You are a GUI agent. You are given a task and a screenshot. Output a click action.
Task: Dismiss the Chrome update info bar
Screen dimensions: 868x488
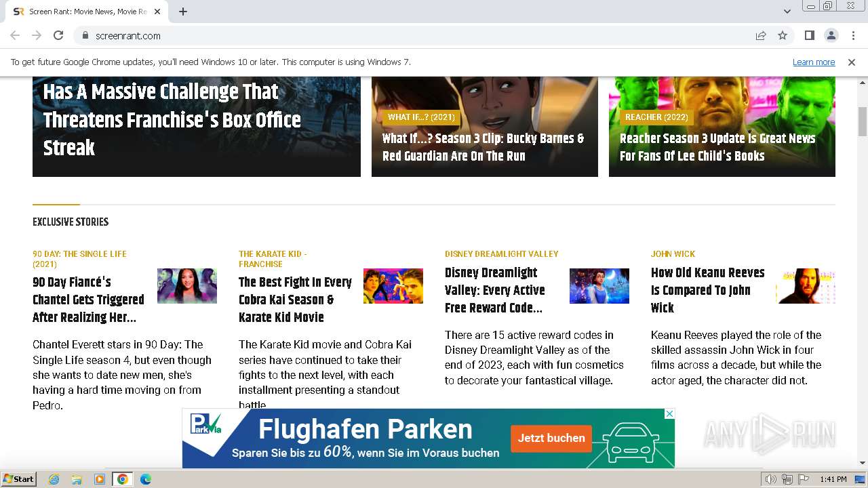852,62
